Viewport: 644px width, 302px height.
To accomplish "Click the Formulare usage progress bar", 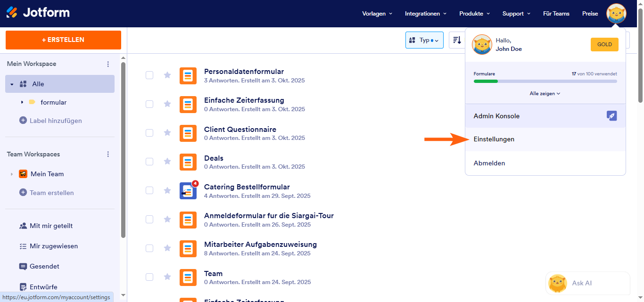I will (x=545, y=82).
